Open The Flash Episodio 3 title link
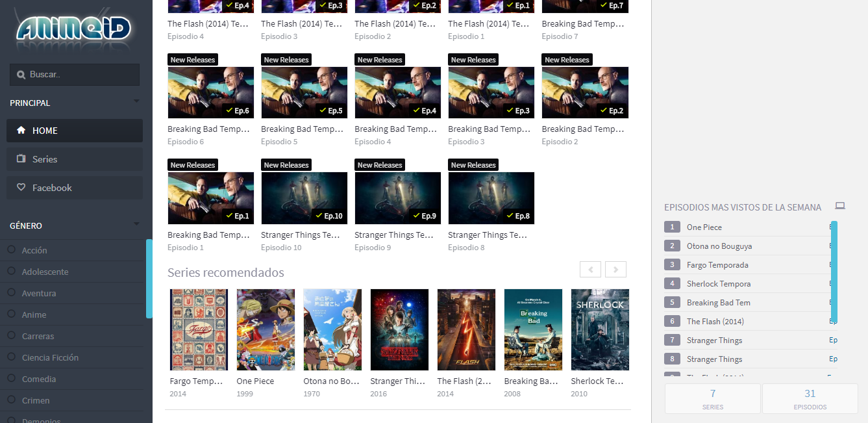The width and height of the screenshot is (868, 423). (x=303, y=24)
